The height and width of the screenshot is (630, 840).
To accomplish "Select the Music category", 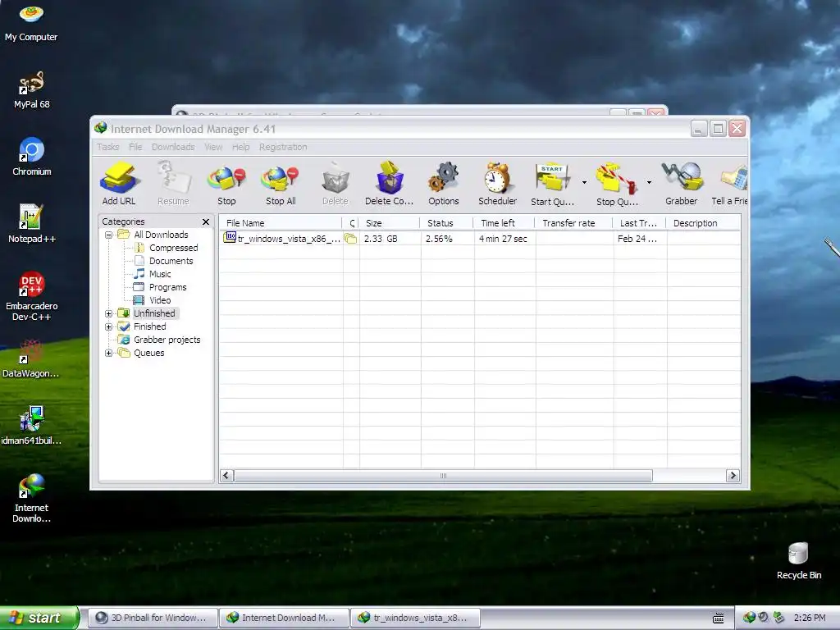I will click(160, 274).
